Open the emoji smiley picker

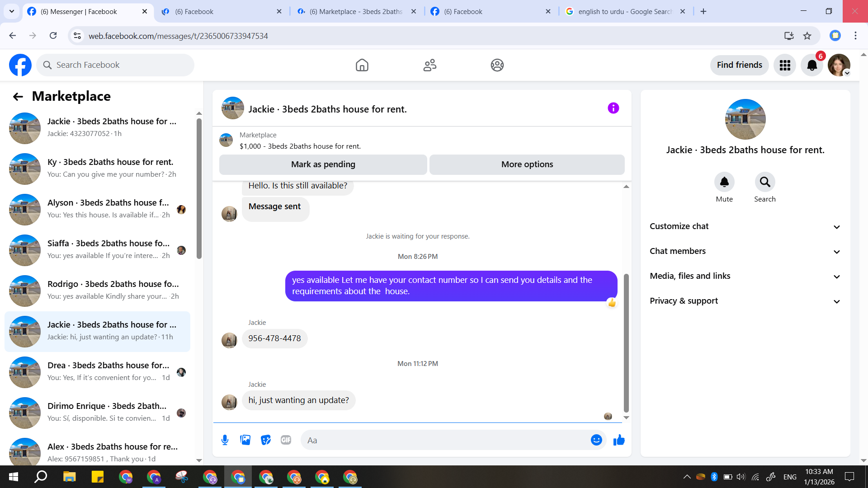coord(596,440)
